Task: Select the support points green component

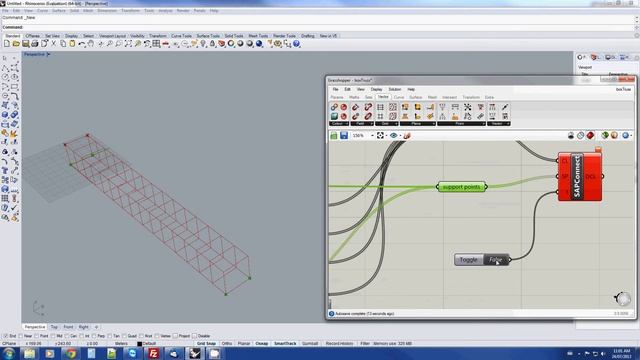Action: coord(462,187)
